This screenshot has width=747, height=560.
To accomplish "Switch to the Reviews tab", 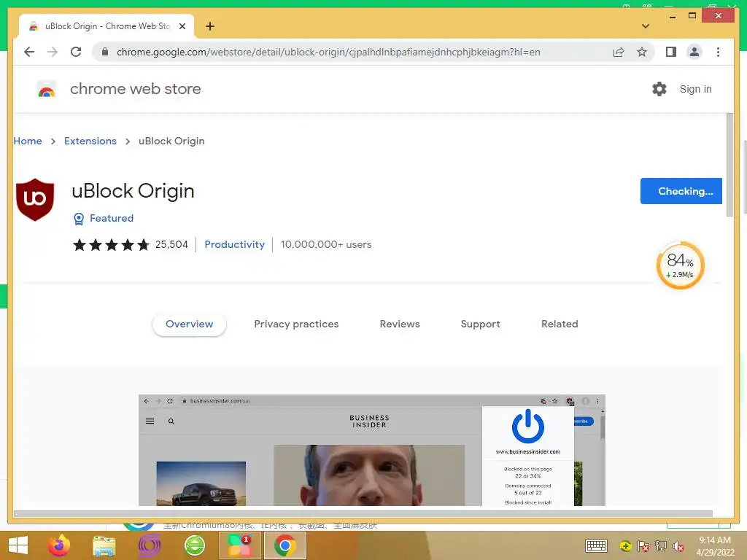I will 400,324.
